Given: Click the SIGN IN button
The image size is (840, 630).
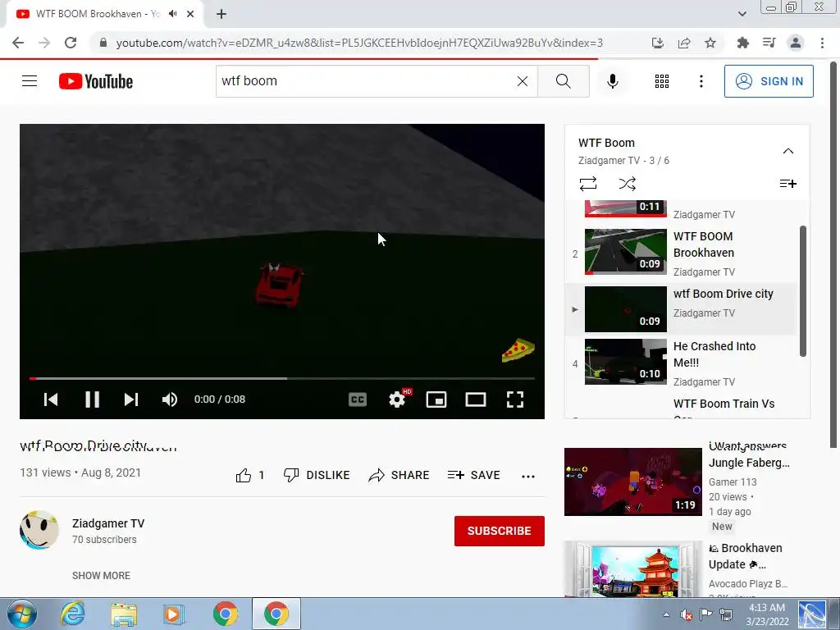Looking at the screenshot, I should 769,81.
